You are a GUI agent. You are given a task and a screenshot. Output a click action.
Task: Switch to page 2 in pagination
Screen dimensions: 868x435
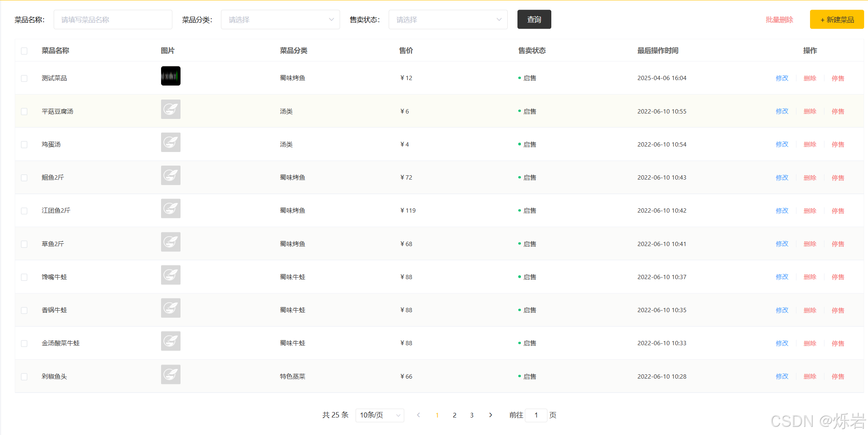pyautogui.click(x=454, y=415)
